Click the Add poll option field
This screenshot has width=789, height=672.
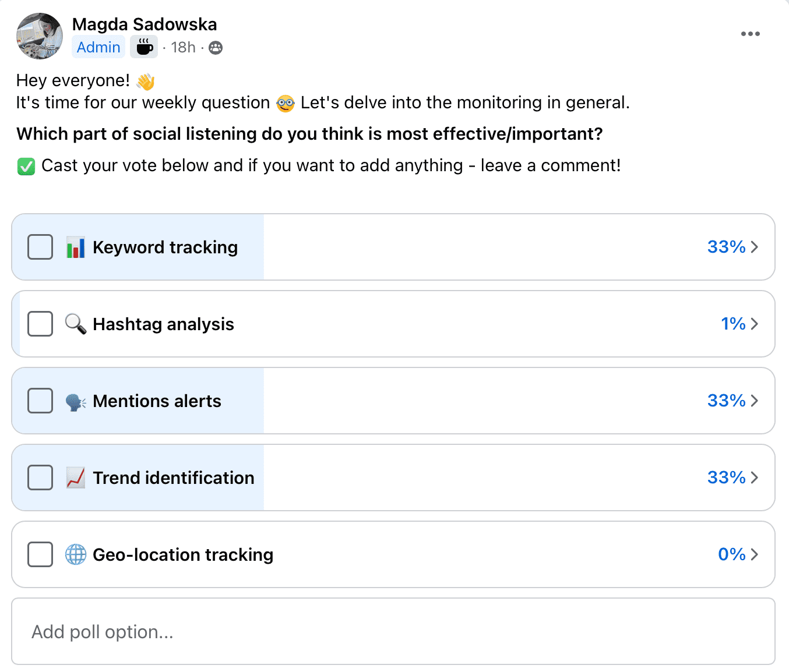(x=393, y=632)
